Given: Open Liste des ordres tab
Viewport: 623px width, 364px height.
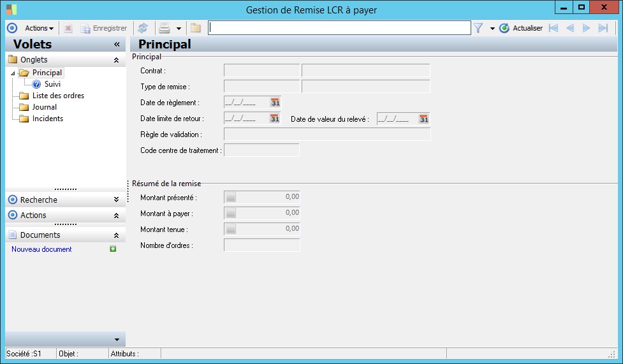Looking at the screenshot, I should (x=58, y=96).
